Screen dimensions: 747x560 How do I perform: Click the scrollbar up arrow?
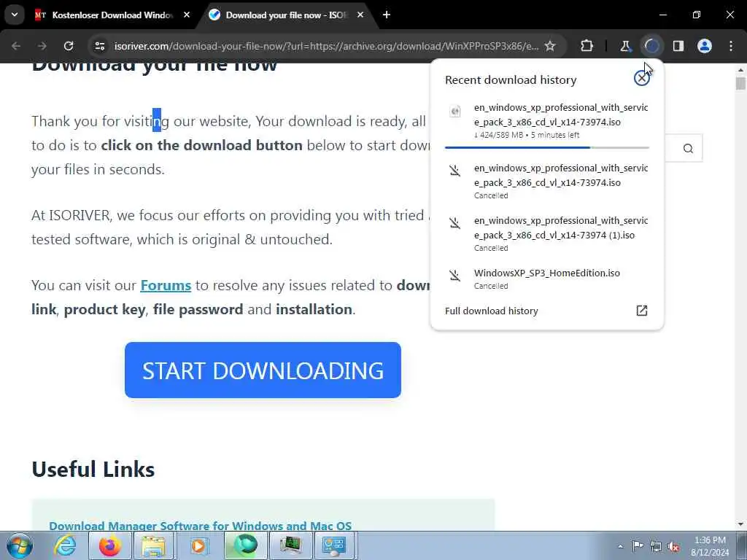pyautogui.click(x=740, y=70)
